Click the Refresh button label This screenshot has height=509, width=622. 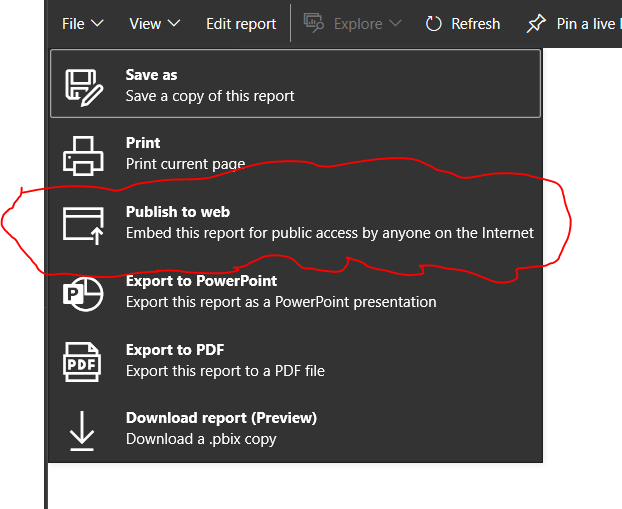pyautogui.click(x=476, y=24)
